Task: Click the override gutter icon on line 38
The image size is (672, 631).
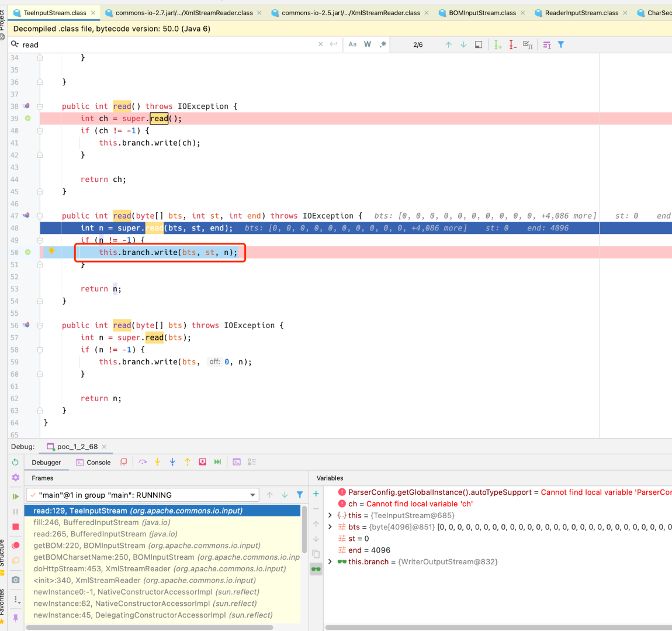Action: pos(26,106)
